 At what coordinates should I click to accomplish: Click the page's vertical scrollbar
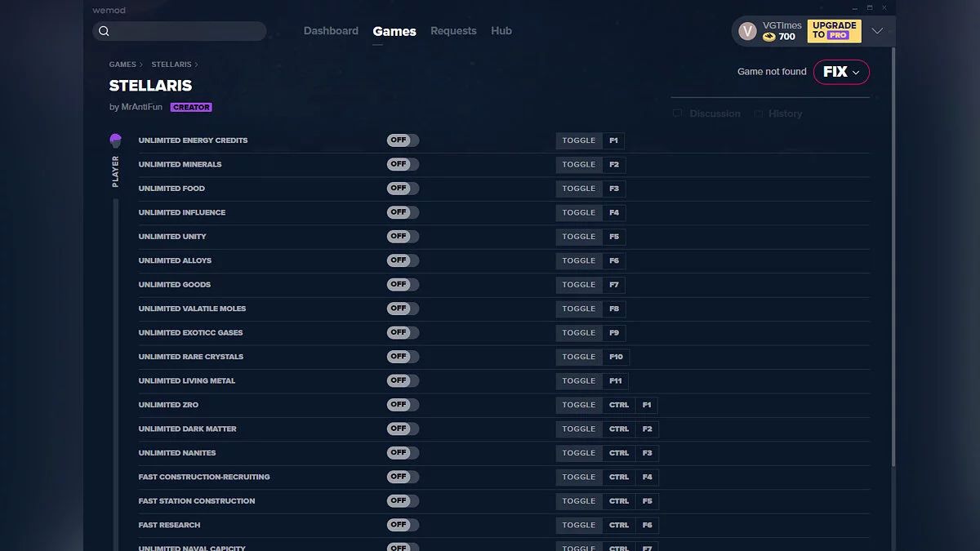pos(893,245)
